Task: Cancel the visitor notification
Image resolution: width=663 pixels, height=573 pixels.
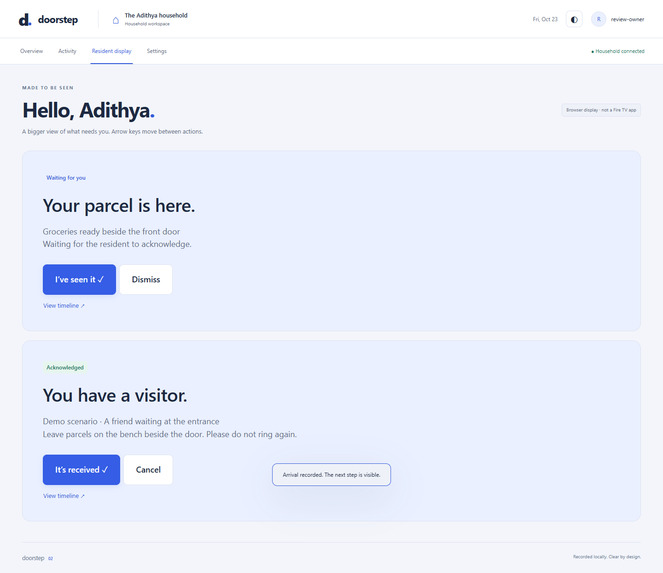Action: [x=148, y=470]
